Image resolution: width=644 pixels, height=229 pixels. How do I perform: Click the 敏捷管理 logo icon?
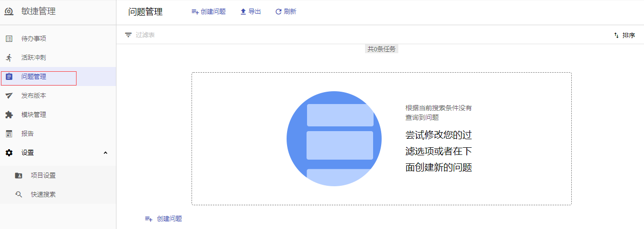click(9, 11)
